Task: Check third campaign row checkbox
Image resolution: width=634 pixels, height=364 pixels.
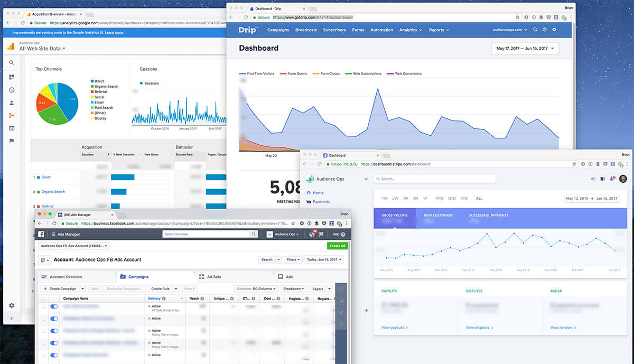Action: point(43,331)
